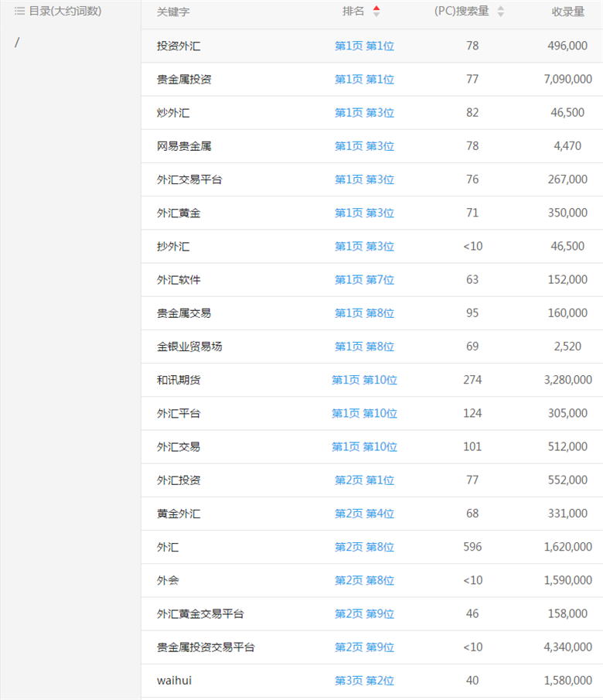
Task: Click 外汇软件 第1页 第7位 link
Action: pos(364,280)
